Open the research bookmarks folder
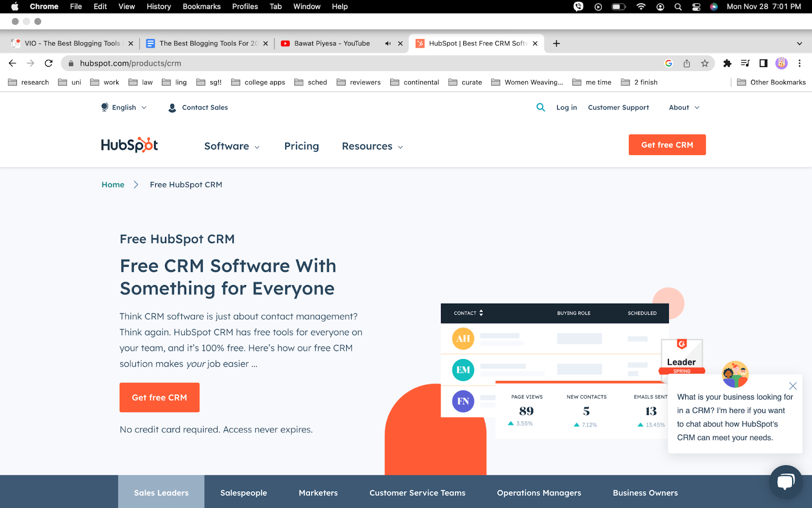 pyautogui.click(x=28, y=82)
